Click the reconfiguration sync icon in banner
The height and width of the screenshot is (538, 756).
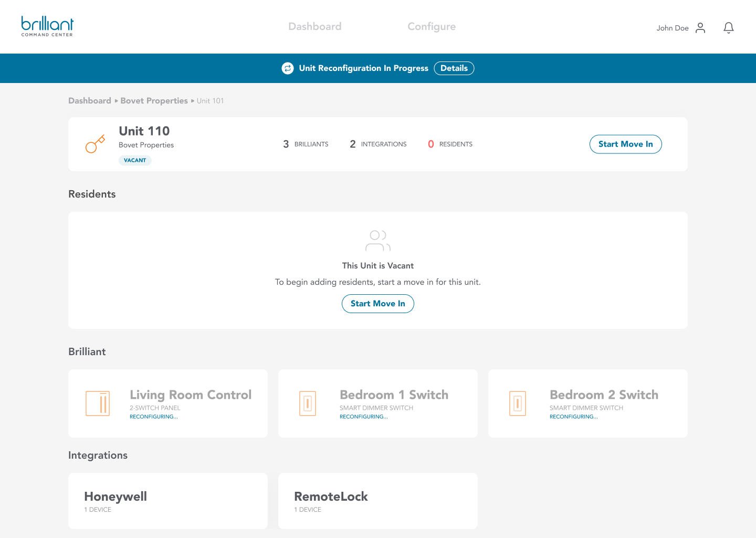[288, 68]
